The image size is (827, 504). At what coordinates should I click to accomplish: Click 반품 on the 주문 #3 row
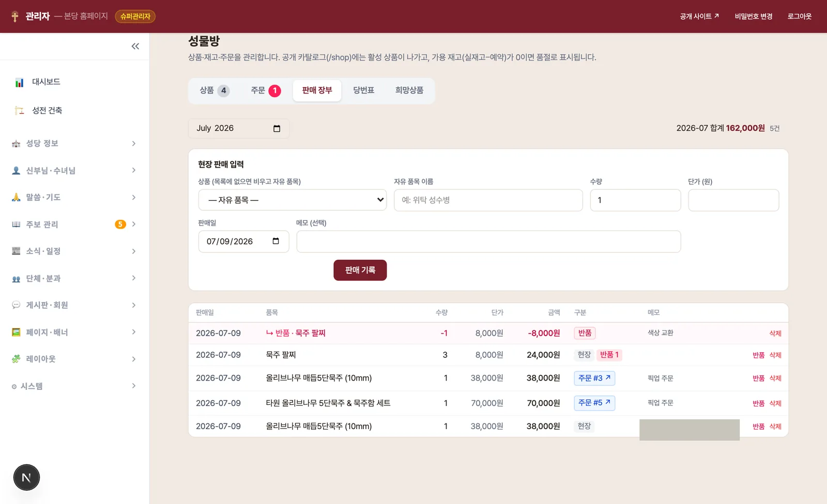click(x=758, y=379)
